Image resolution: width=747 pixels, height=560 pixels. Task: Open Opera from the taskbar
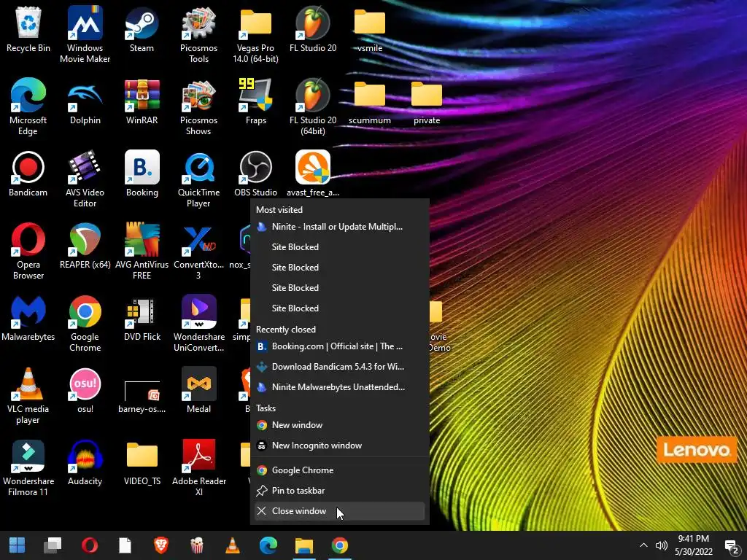[90, 545]
